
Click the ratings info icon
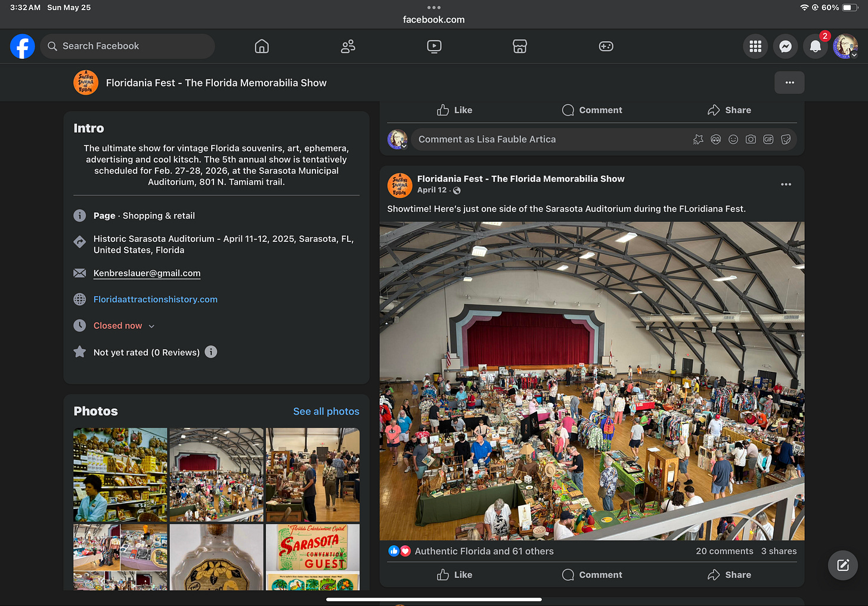(x=211, y=352)
